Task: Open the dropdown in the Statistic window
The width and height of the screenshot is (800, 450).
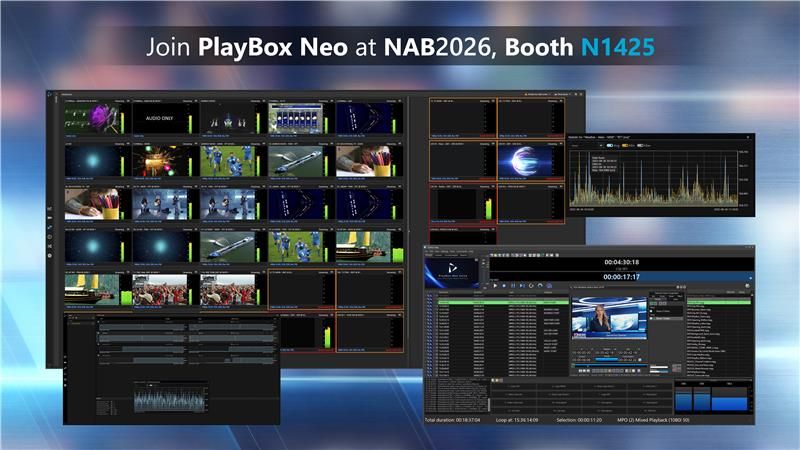Action: (587, 145)
